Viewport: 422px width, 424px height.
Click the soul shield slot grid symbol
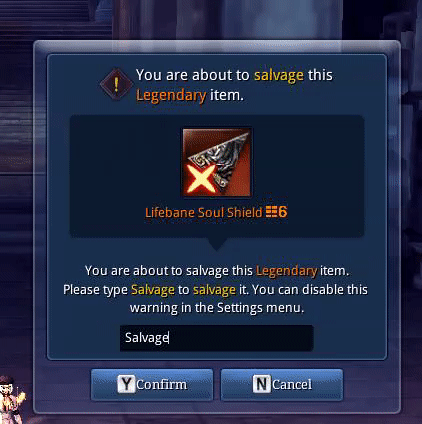[271, 211]
